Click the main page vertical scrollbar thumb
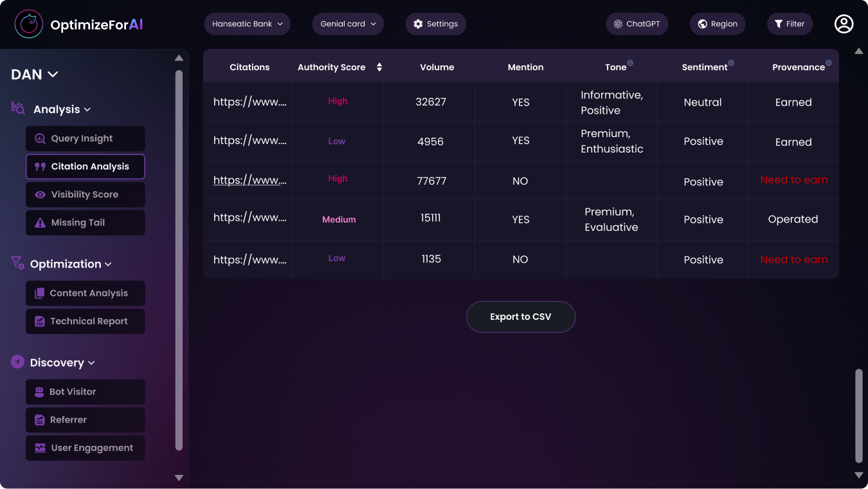The width and height of the screenshot is (868, 489). pos(858,416)
